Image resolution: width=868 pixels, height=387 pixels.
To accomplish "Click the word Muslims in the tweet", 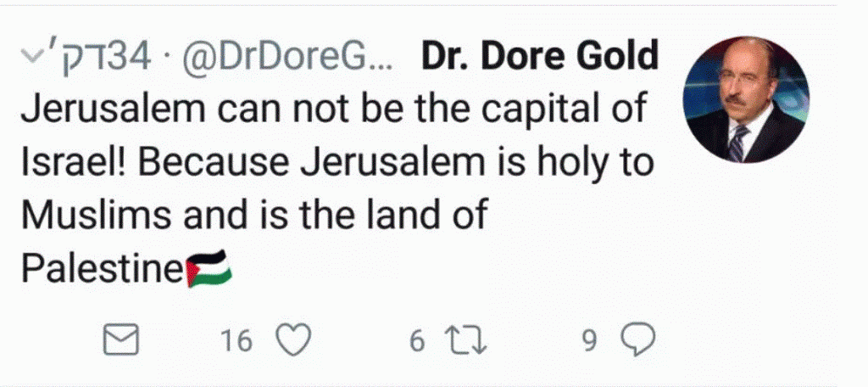I will pyautogui.click(x=97, y=216).
